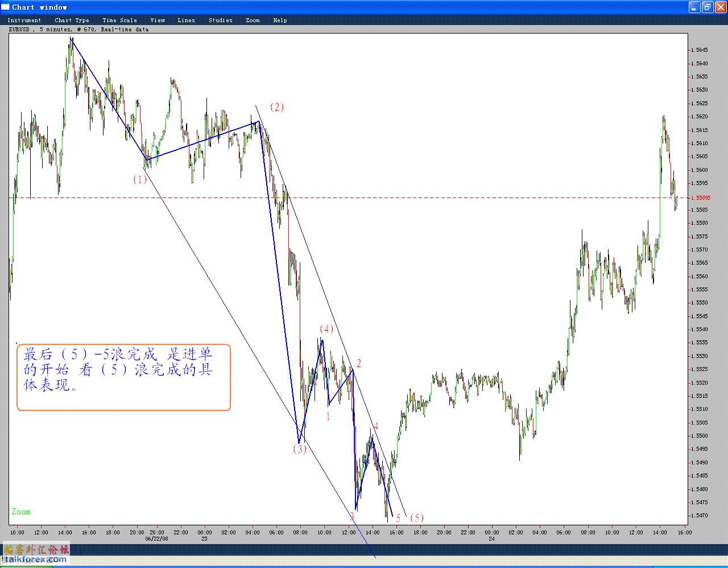This screenshot has width=728, height=568.
Task: Open the View menu
Action: tap(158, 20)
